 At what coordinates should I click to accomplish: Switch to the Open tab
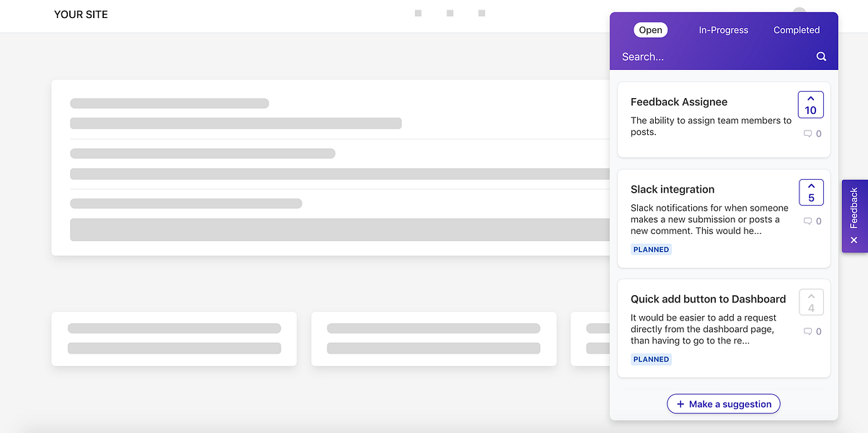[650, 30]
